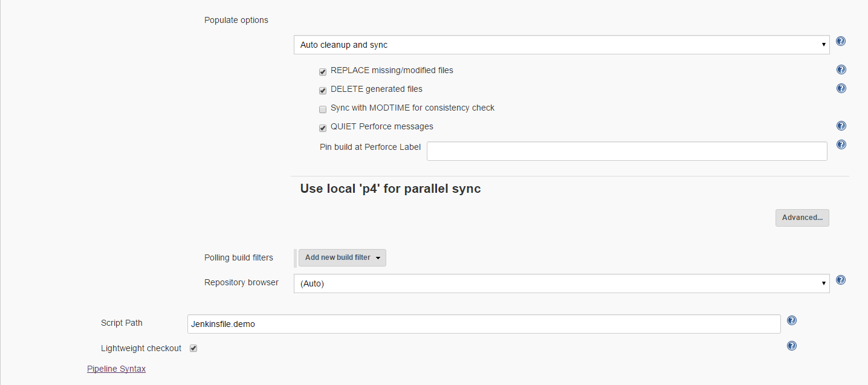868x385 pixels.
Task: Open help icon for Repository browser
Action: pos(840,280)
